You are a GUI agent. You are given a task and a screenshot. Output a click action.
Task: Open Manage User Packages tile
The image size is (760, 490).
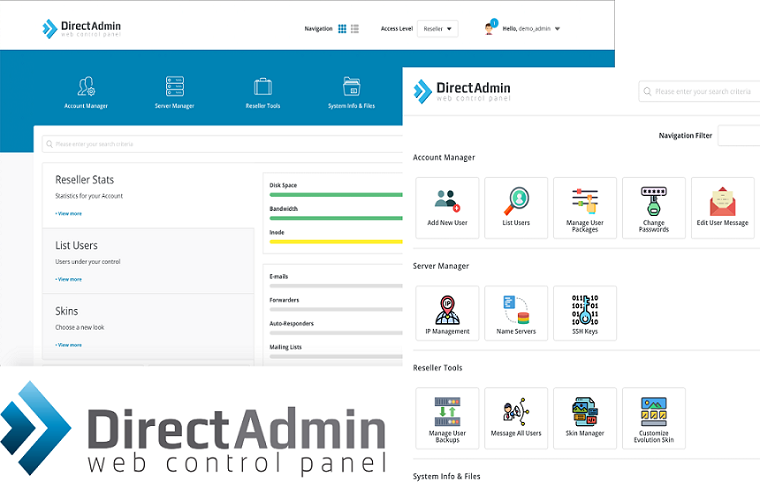click(585, 207)
